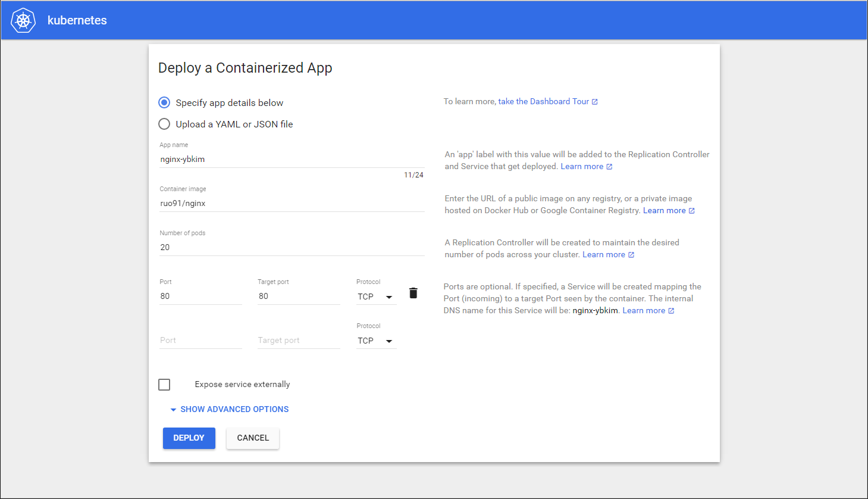Choose Upload a YAML or JSON file
This screenshot has width=868, height=499.
[x=164, y=124]
